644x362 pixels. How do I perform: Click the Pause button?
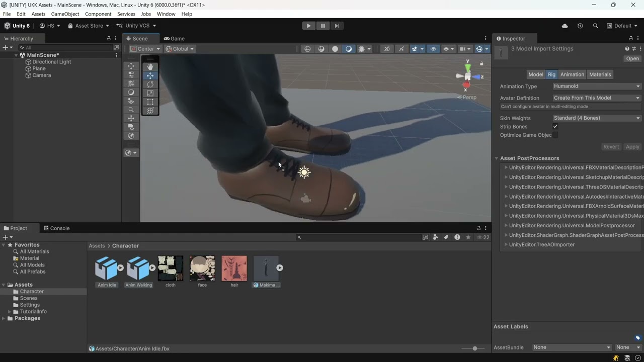tap(323, 26)
